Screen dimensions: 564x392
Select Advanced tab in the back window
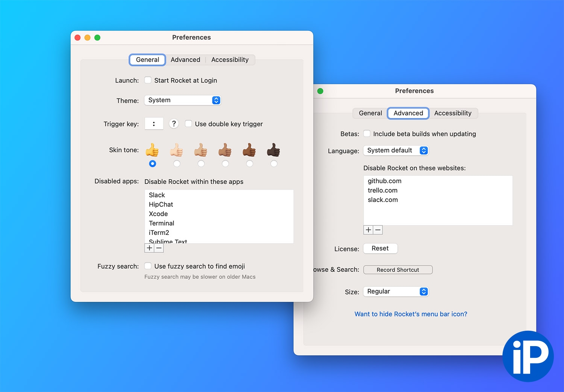(408, 113)
